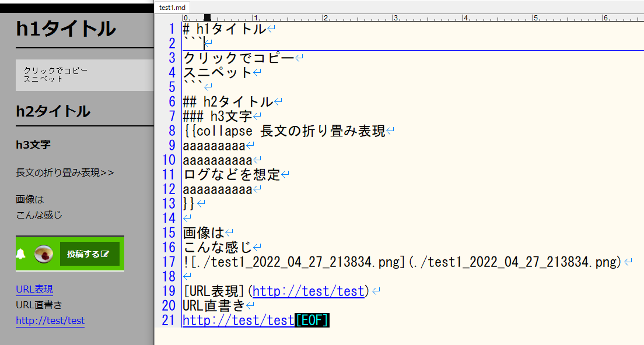
Task: Click the こんな感じ text in preview
Action: pos(39,215)
